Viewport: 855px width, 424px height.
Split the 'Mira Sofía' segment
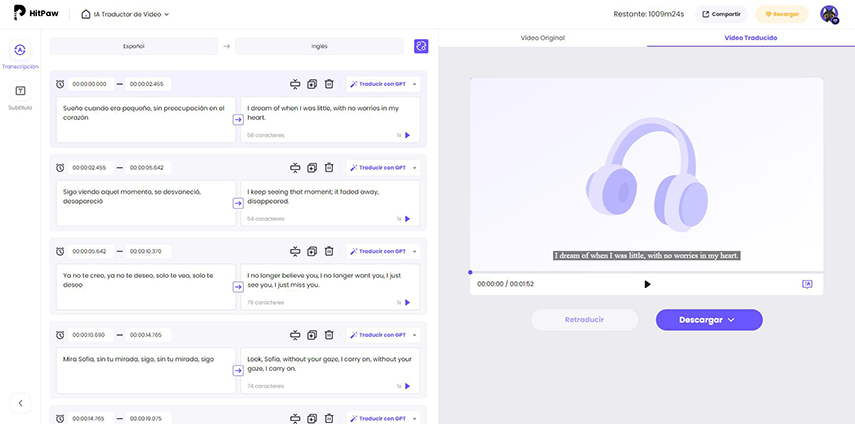click(x=295, y=335)
